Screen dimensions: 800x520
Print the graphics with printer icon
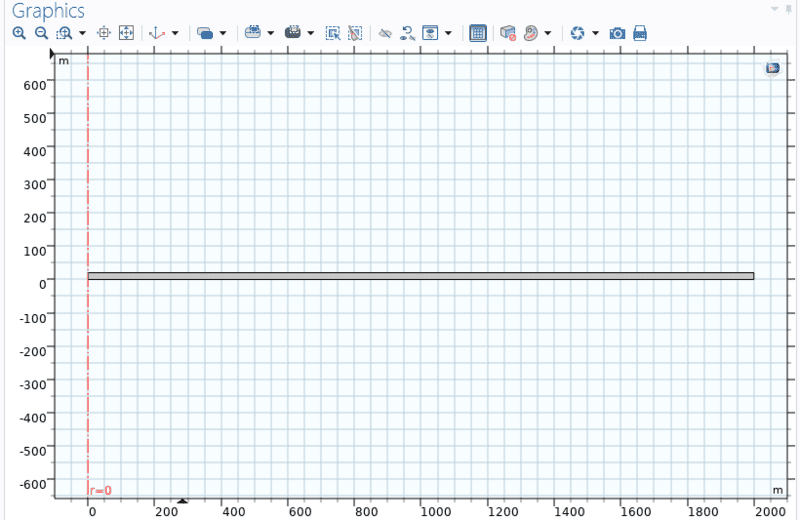pyautogui.click(x=640, y=33)
